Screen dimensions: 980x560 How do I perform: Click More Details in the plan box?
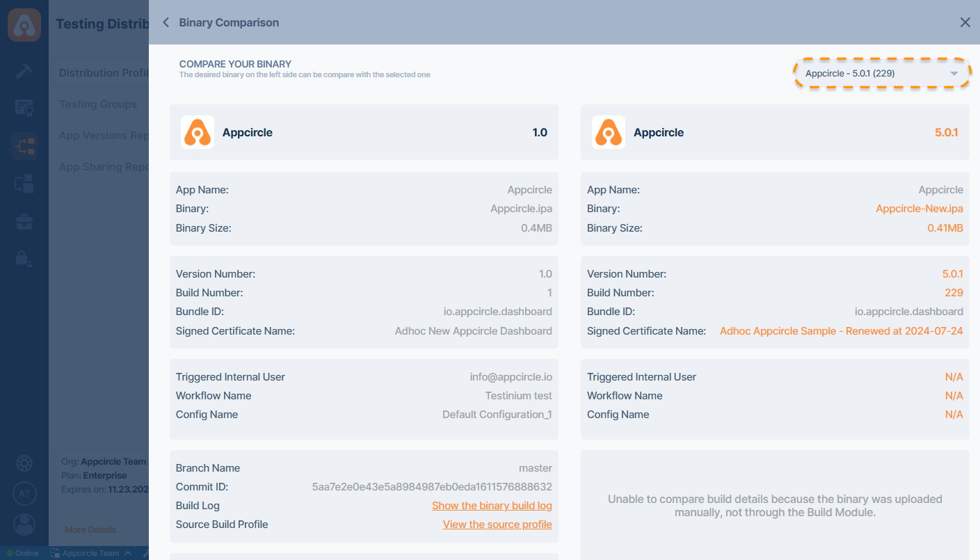90,530
